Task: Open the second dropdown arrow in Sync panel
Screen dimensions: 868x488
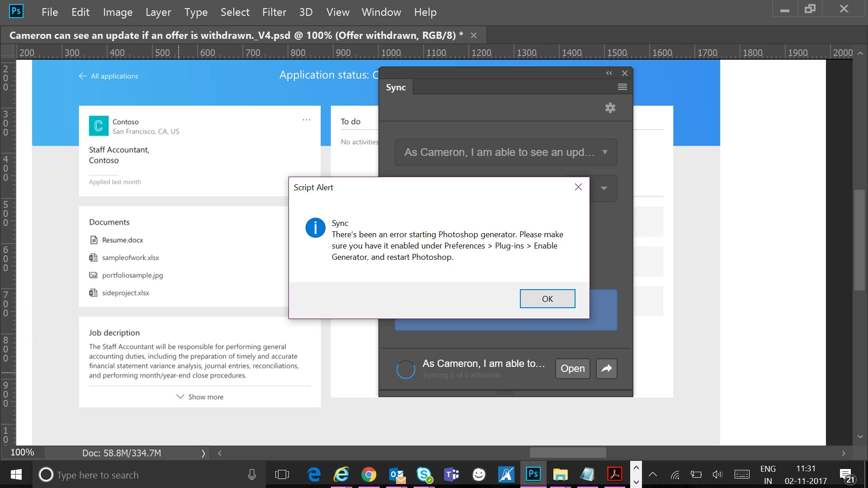Action: (604, 188)
